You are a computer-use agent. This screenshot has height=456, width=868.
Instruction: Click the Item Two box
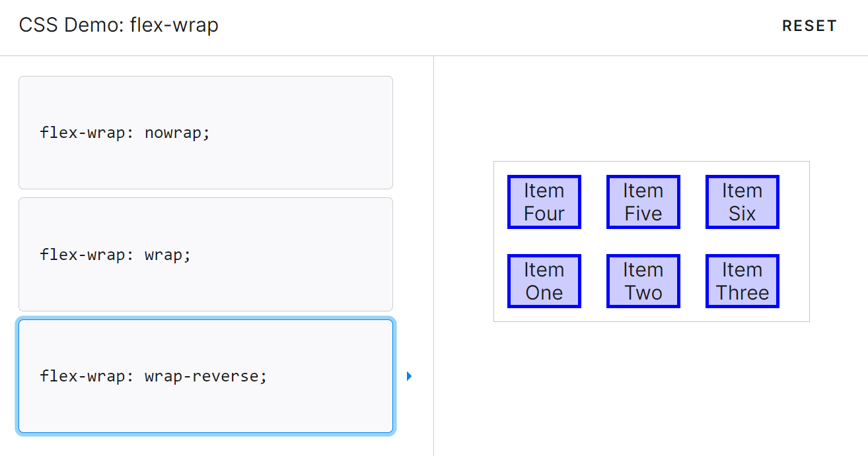[643, 281]
